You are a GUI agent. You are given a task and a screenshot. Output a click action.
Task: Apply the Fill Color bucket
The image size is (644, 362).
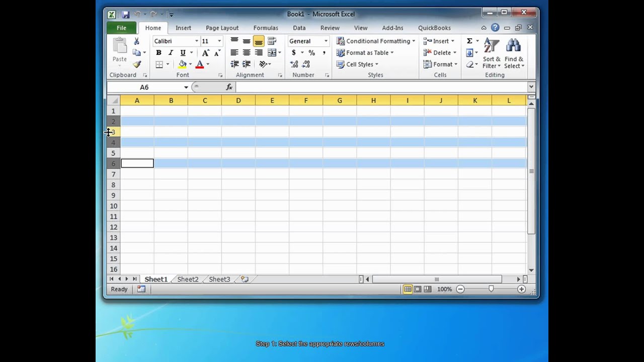pos(182,64)
